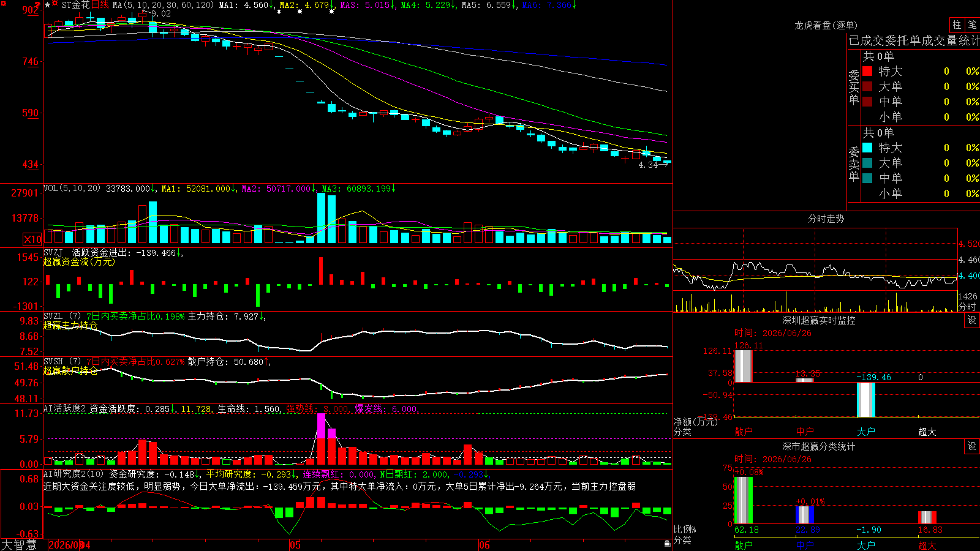This screenshot has height=551, width=980.
Task: Click the dark red 大单 buy-order swatch
Action: click(867, 86)
